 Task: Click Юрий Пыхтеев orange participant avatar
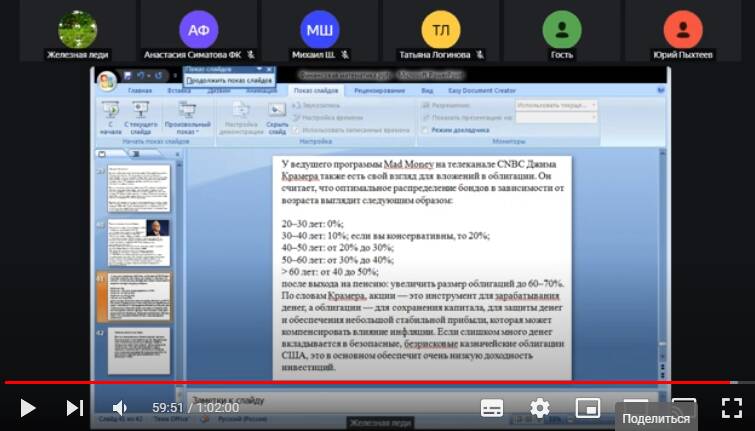683,30
